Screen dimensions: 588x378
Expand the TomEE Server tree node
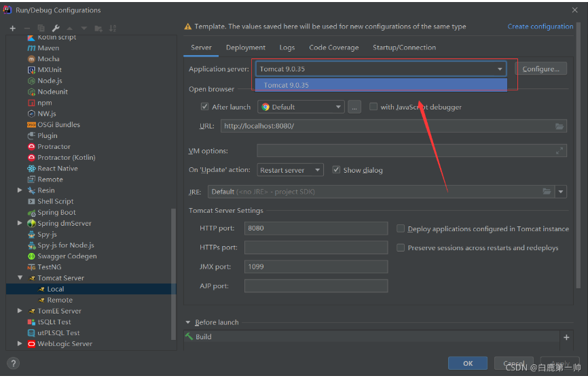coord(20,311)
